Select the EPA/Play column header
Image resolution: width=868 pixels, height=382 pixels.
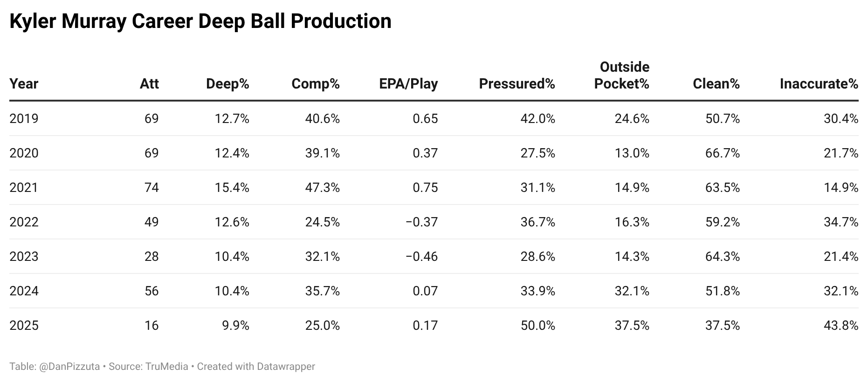click(x=408, y=84)
